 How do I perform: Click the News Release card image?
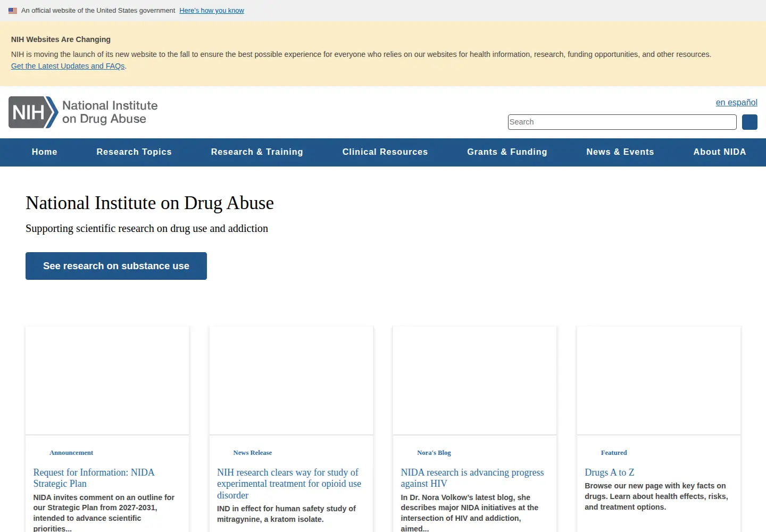[x=291, y=381]
